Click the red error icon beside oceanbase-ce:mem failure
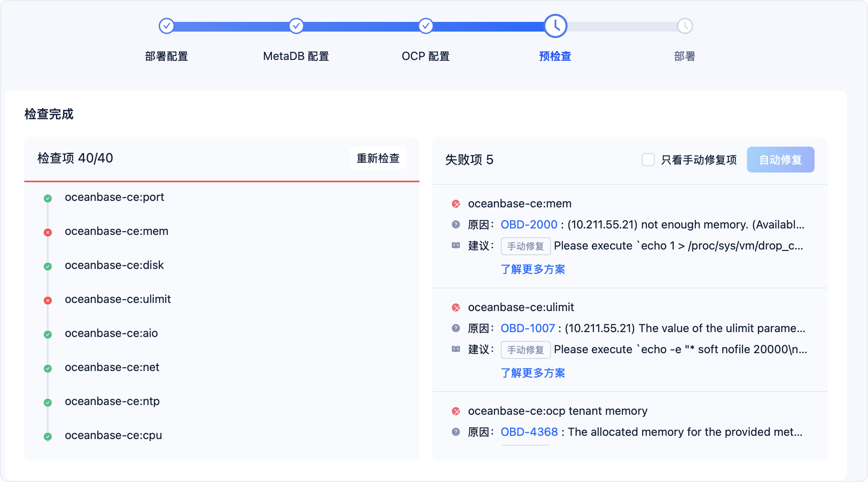The width and height of the screenshot is (868, 482). [456, 205]
